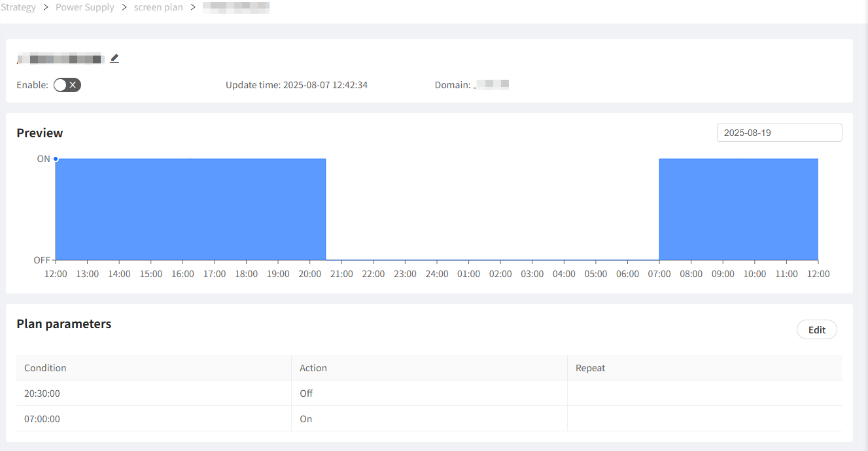Navigate to screen plan breadcrumb
The width and height of the screenshot is (868, 451).
158,7
